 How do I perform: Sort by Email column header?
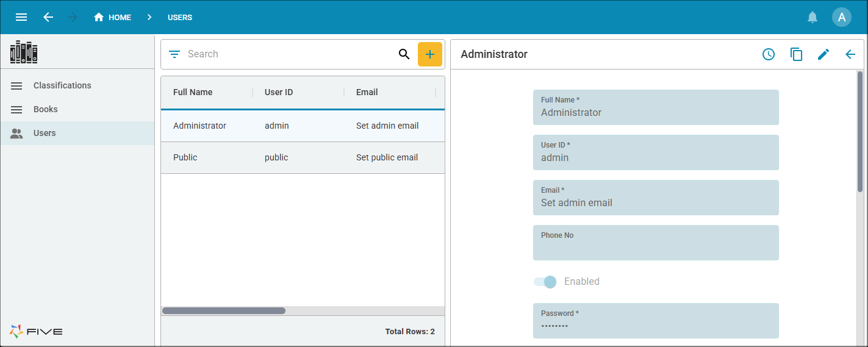(x=367, y=93)
